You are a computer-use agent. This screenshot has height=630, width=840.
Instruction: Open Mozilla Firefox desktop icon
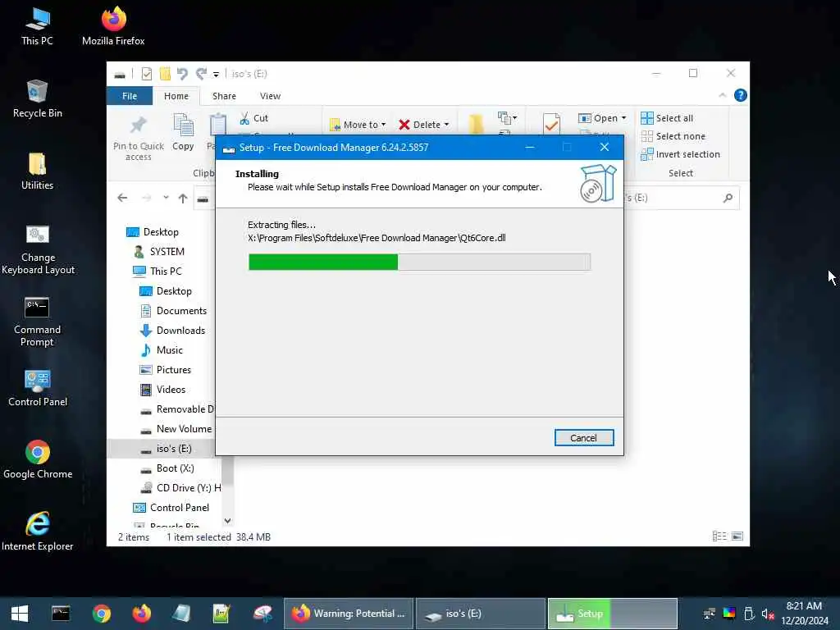tap(113, 26)
